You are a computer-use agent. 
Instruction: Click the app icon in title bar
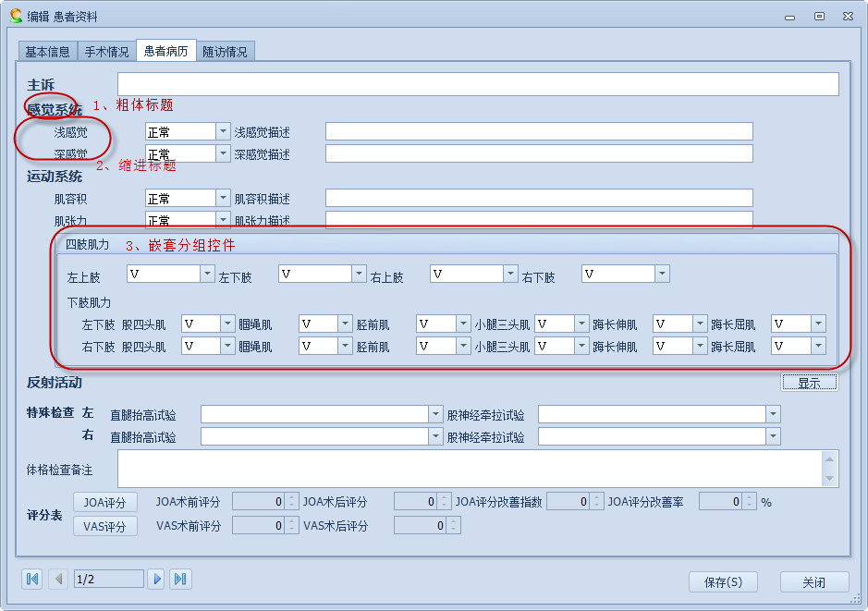coord(16,16)
